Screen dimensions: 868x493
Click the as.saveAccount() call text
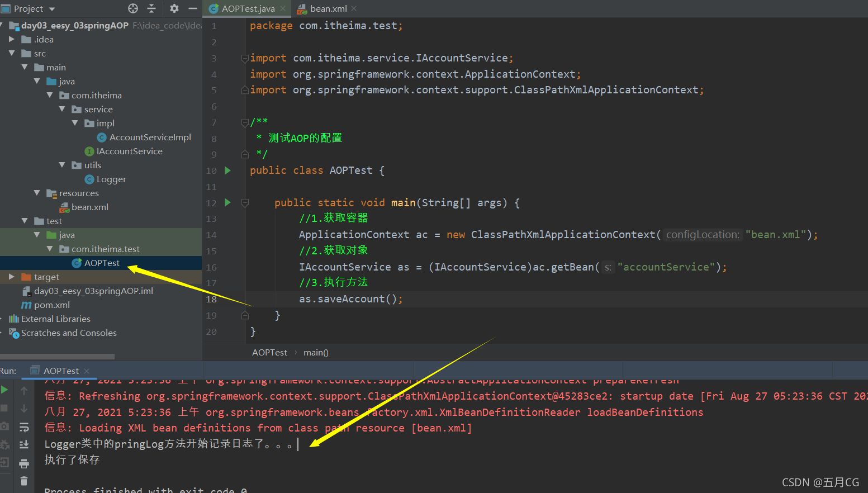[x=351, y=299]
